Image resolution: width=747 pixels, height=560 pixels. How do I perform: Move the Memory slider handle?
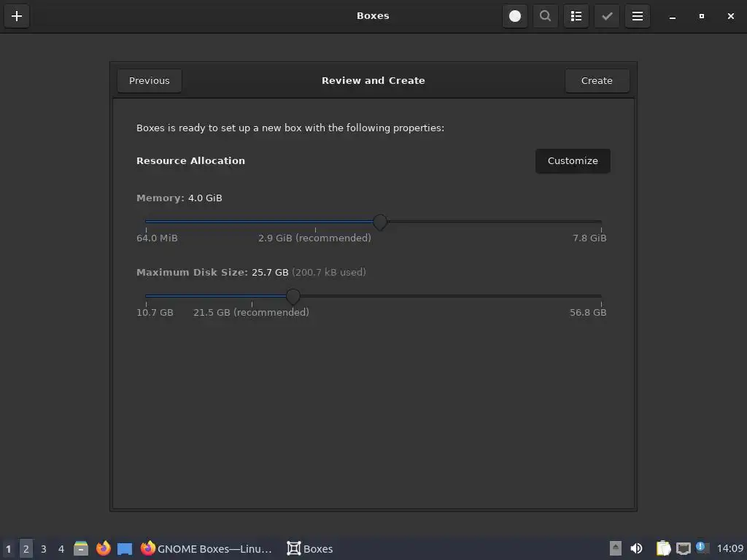point(380,222)
